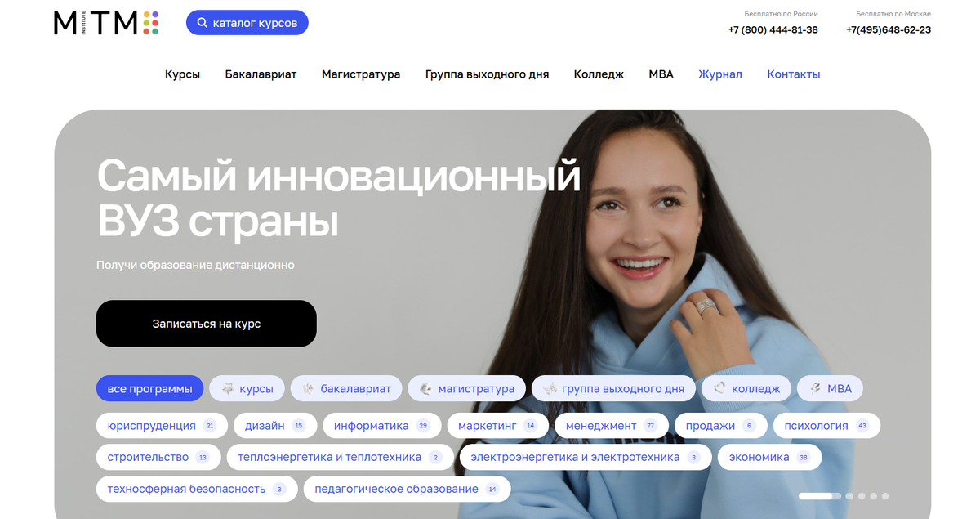Select группа выходного дня chip icon
980x519 pixels.
click(x=550, y=388)
